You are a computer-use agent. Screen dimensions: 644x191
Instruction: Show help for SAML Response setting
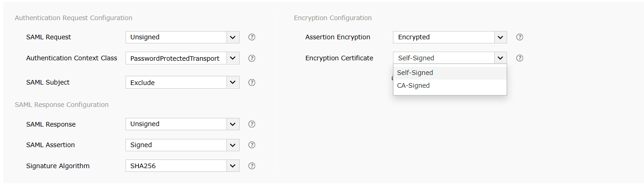251,124
